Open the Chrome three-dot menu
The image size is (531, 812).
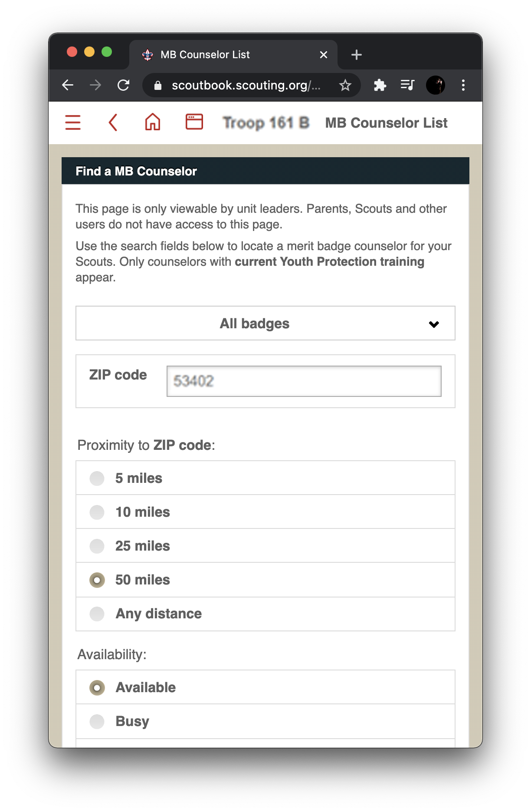click(463, 85)
